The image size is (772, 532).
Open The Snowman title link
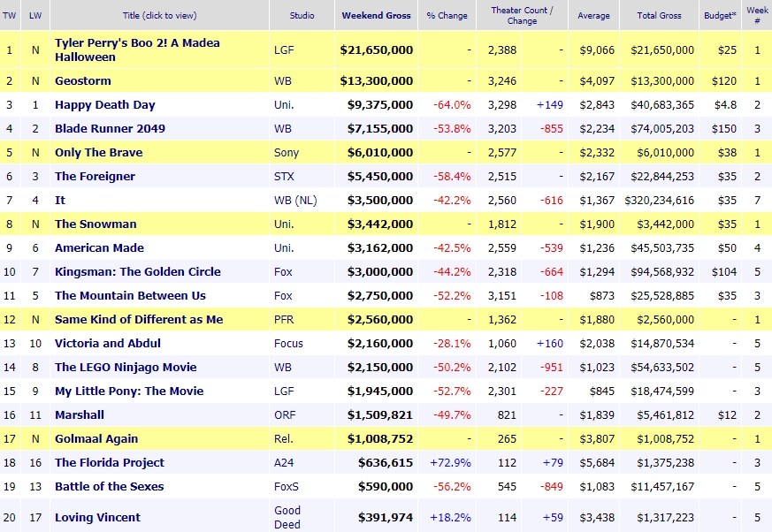point(96,224)
